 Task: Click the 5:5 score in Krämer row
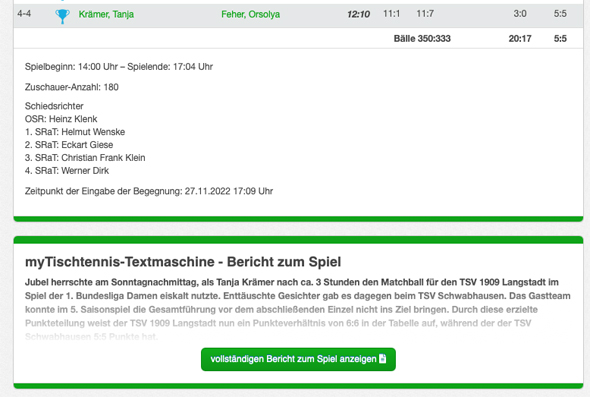(x=560, y=14)
